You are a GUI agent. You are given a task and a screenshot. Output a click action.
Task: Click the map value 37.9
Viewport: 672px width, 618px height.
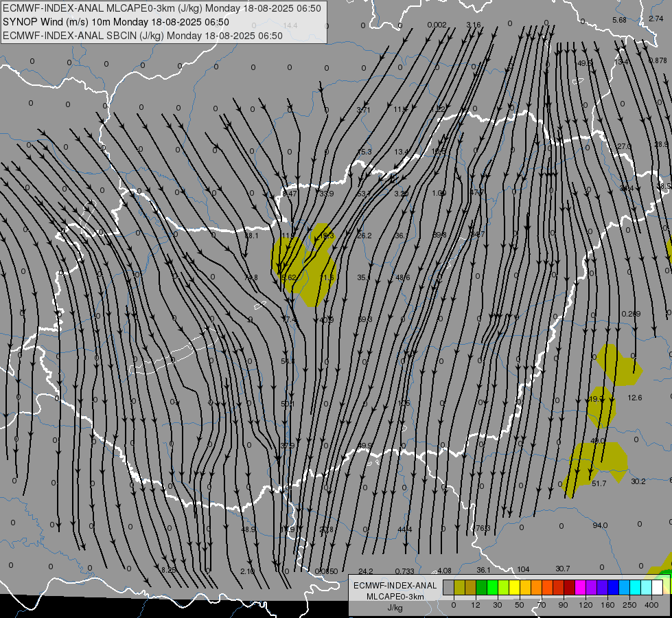point(288,446)
